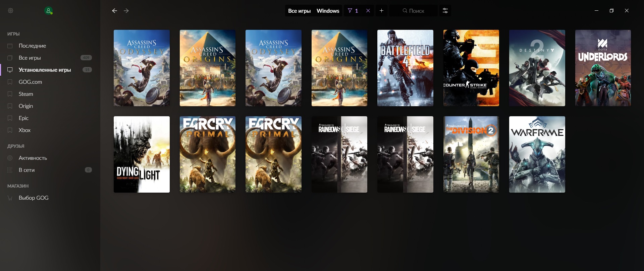644x271 pixels.
Task: Select Установленные игры in the sidebar
Action: (50, 70)
